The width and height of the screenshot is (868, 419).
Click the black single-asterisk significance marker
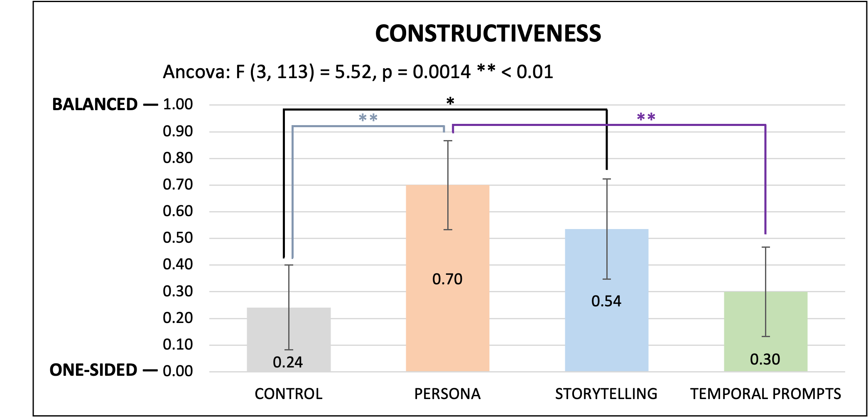[450, 101]
